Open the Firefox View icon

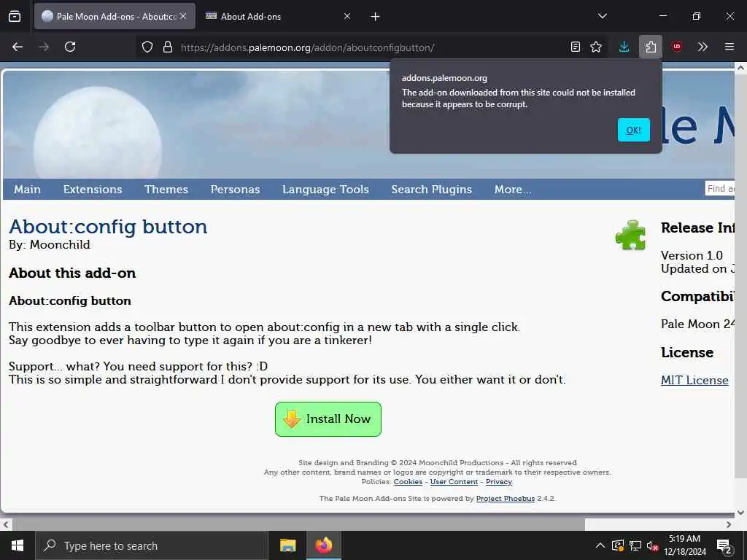15,16
